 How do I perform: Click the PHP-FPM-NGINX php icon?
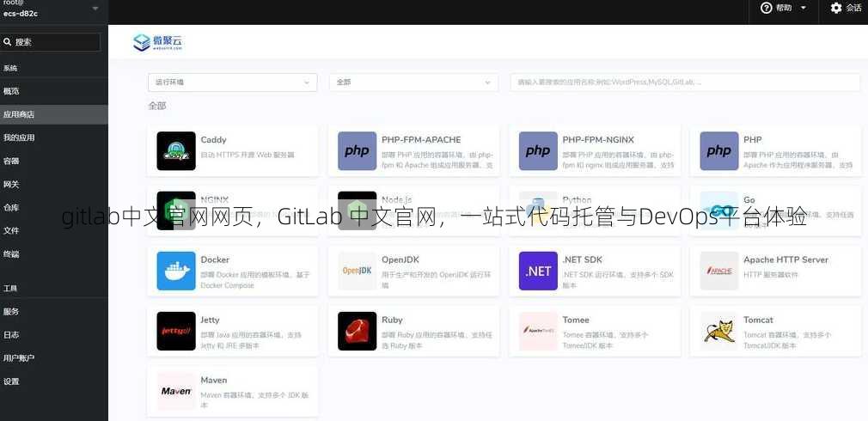pos(538,150)
